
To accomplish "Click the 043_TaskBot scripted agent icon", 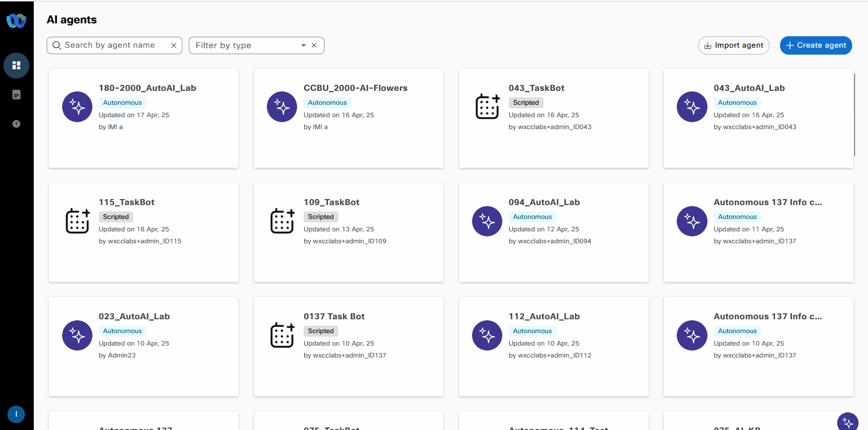I will (x=487, y=107).
